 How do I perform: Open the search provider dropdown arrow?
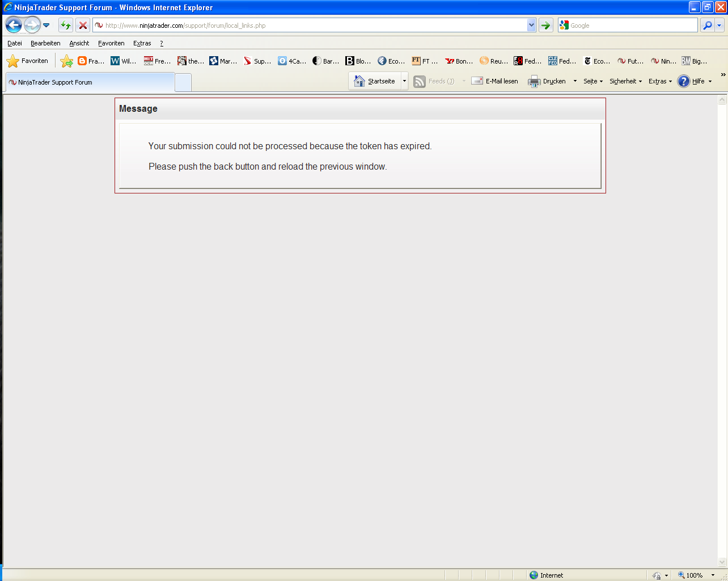pyautogui.click(x=719, y=25)
